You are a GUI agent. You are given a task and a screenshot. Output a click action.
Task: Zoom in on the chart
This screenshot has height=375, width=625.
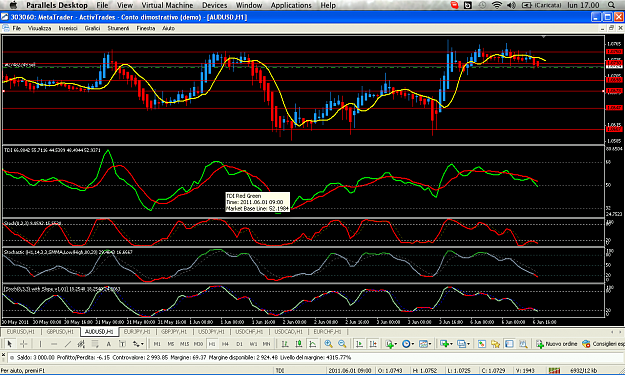click(x=328, y=344)
